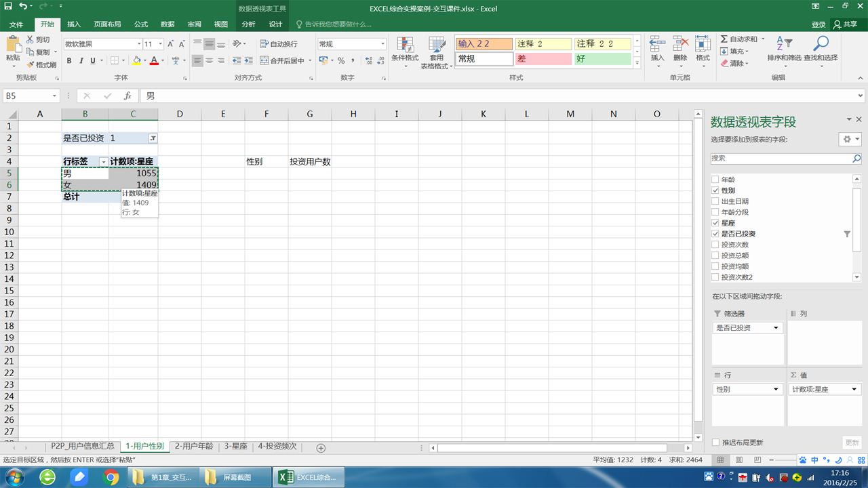This screenshot has height=488, width=868.
Task: Open Format as Table (套用表格格式)
Action: [437, 53]
